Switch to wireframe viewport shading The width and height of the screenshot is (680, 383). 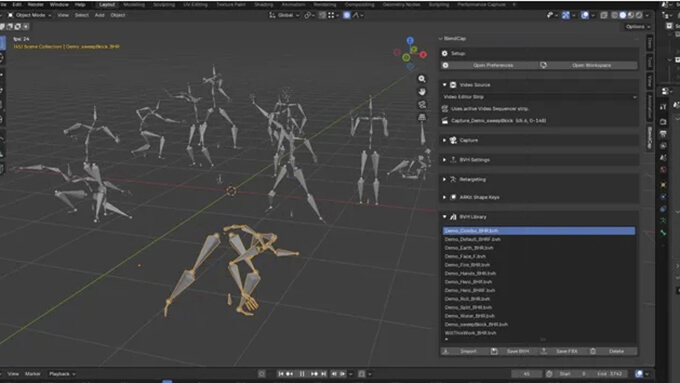[615, 15]
